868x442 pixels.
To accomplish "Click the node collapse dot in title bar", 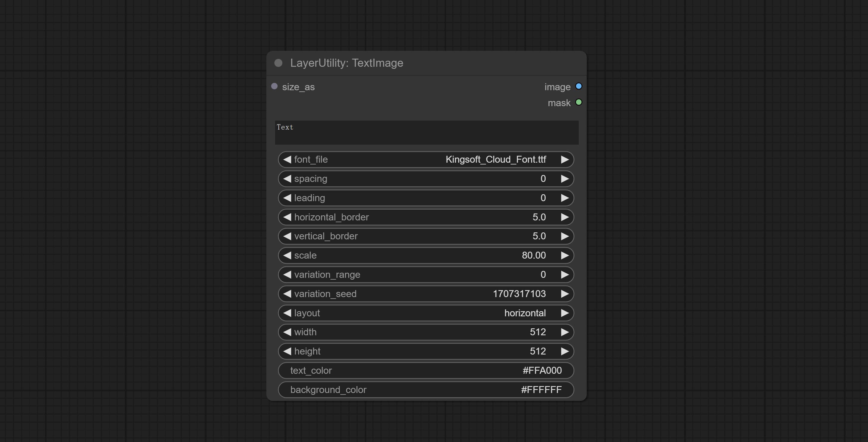I will point(278,63).
